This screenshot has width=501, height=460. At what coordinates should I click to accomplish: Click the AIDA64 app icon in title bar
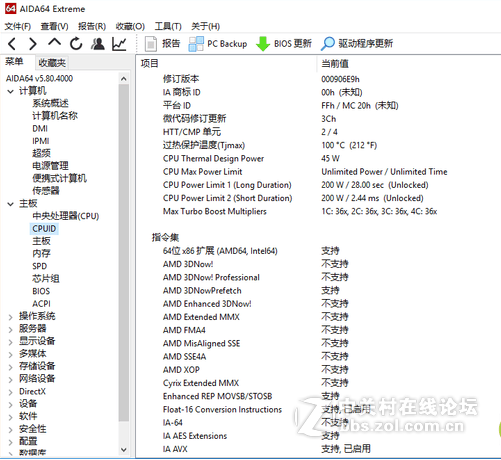[x=10, y=9]
